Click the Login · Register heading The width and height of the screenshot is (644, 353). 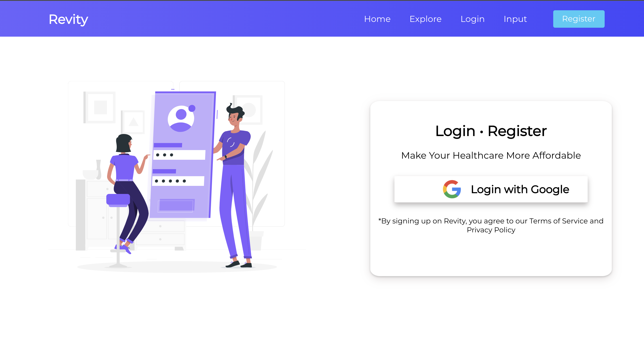tap(491, 131)
